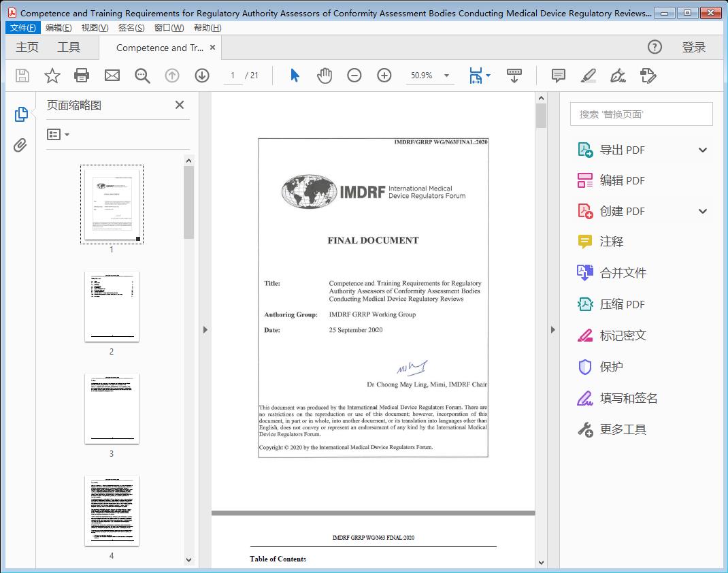Collapse the right tools pane arrow
The image size is (728, 573).
[552, 330]
